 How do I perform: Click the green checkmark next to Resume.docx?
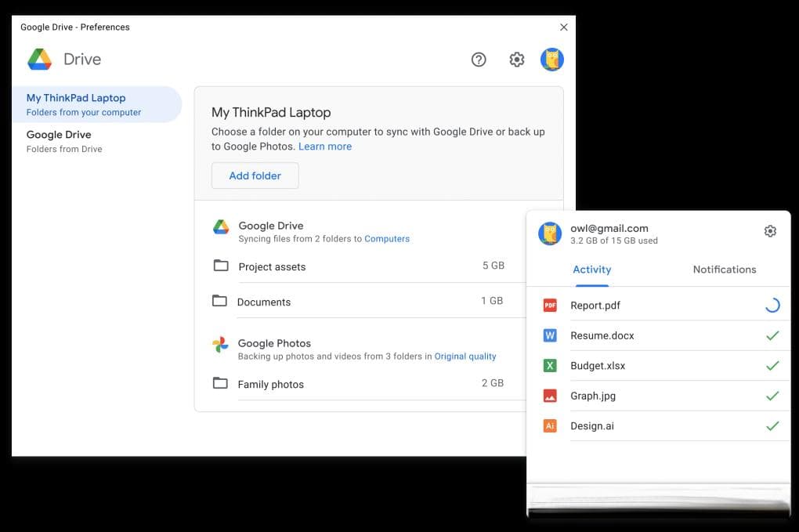click(x=772, y=335)
